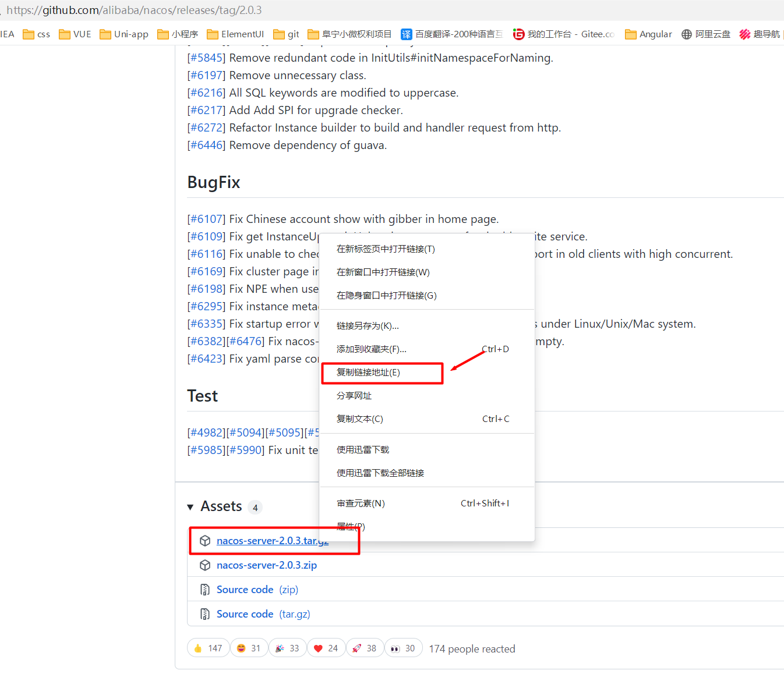This screenshot has width=784, height=688.
Task: Open issue #4982 link
Action: 206,432
